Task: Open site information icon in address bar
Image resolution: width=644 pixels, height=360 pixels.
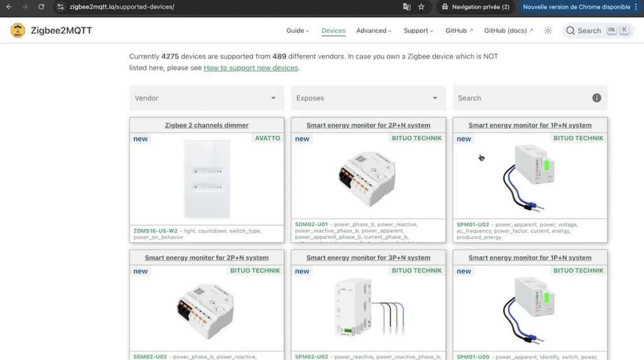Action: (60, 7)
